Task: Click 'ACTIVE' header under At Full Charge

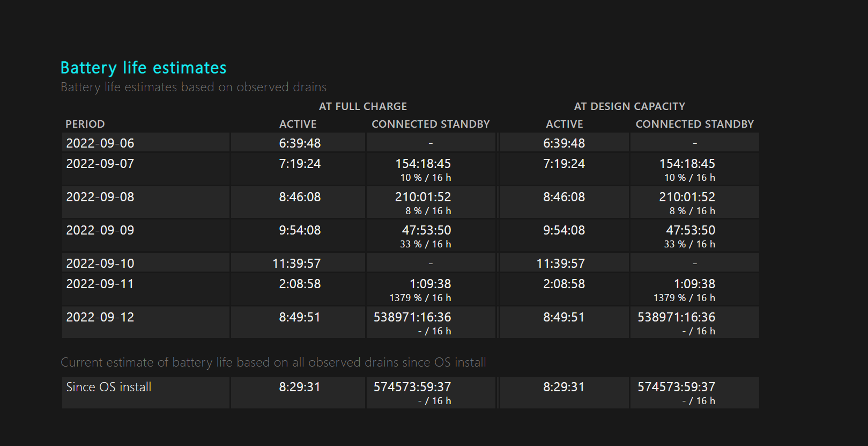Action: [x=298, y=124]
